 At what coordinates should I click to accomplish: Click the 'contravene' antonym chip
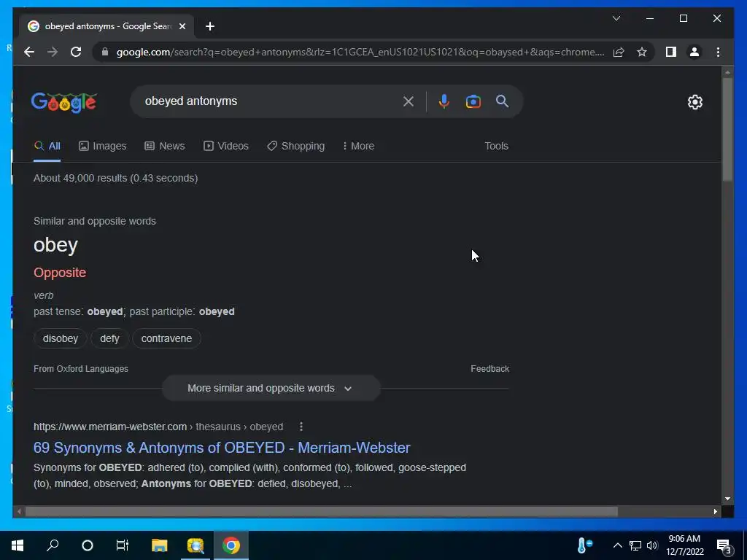coord(166,338)
